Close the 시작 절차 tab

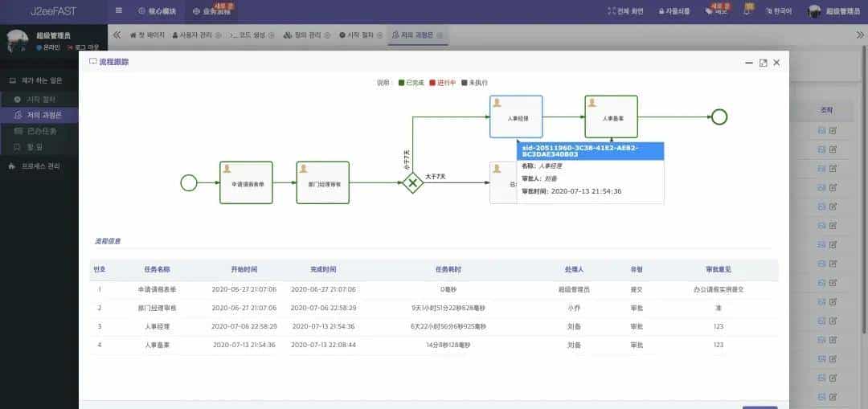[x=379, y=35]
